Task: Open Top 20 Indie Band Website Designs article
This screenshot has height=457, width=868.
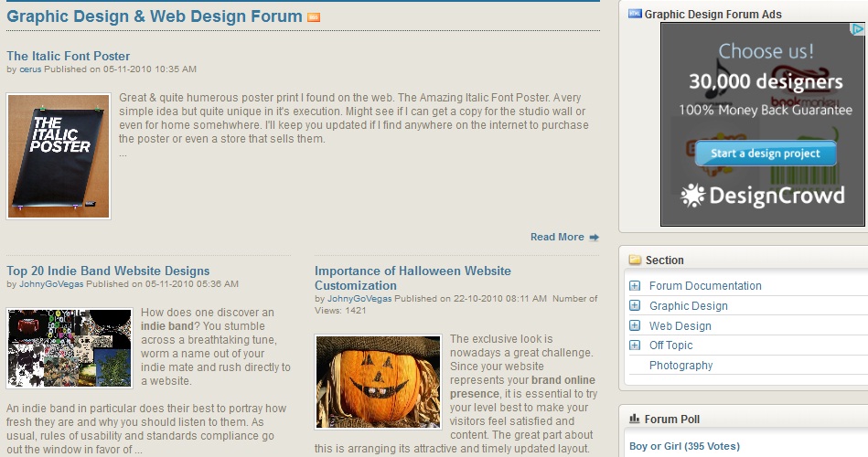Action: (108, 271)
